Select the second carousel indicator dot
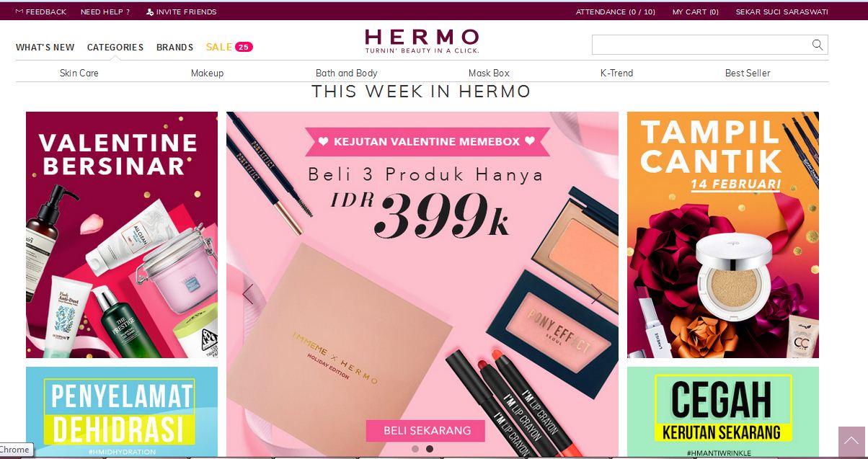 click(x=430, y=449)
